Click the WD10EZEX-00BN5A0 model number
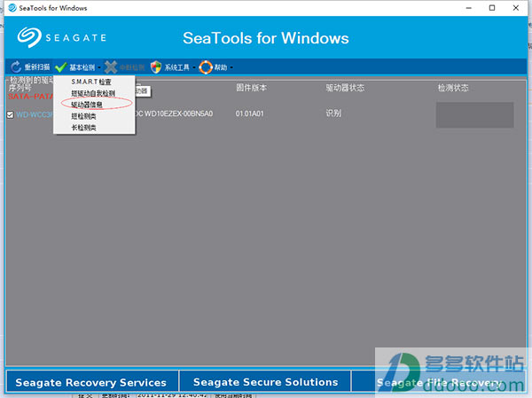Screen dimensions: 532x398 [178, 113]
